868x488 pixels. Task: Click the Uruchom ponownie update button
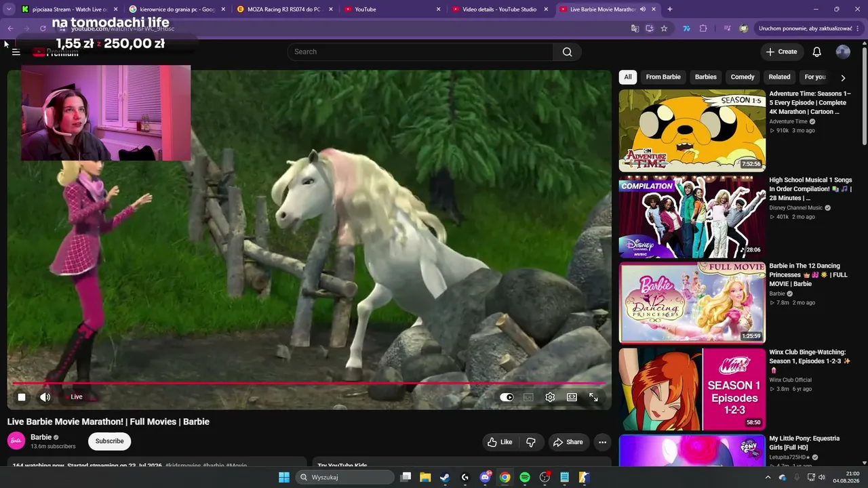point(806,28)
